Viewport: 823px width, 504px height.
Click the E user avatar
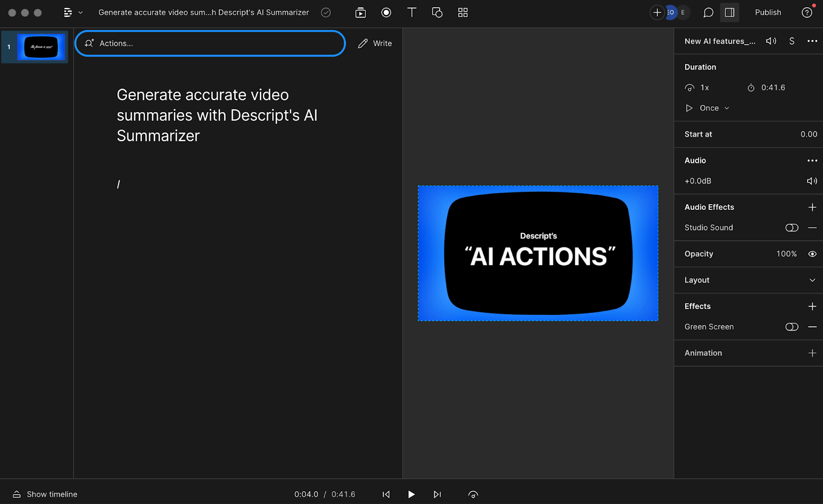click(x=683, y=12)
